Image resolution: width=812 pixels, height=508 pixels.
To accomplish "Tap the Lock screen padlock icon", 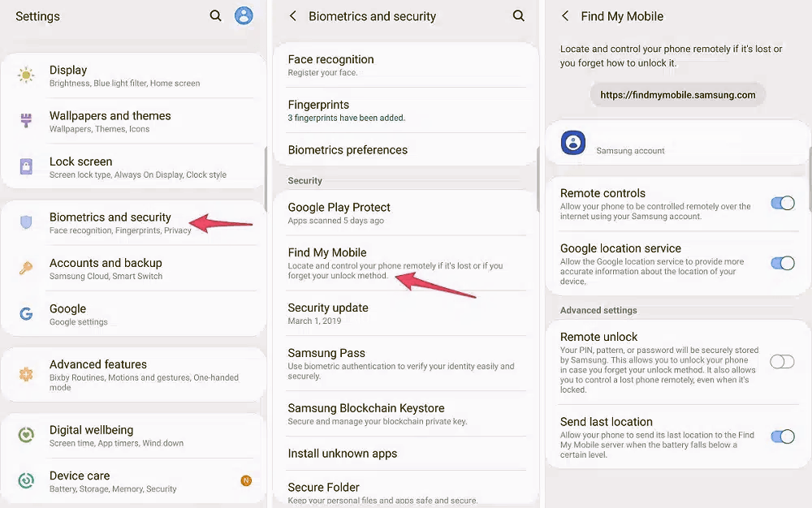I will point(25,167).
